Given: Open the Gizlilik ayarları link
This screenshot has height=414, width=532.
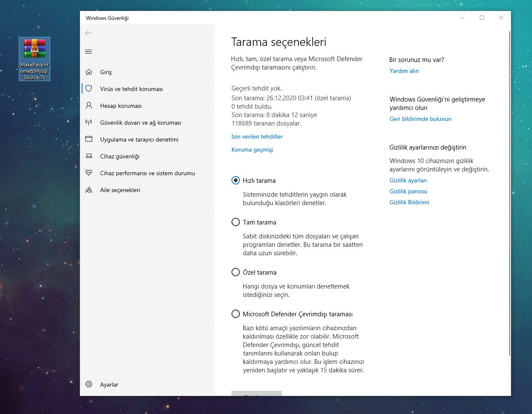Looking at the screenshot, I should 408,180.
